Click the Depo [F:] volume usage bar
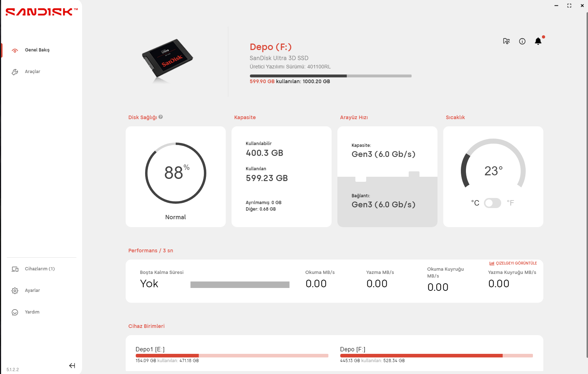The height and width of the screenshot is (374, 588). 436,356
